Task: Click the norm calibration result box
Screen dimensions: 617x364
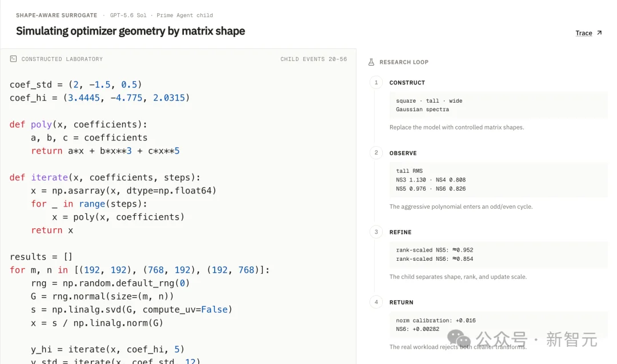Action: [x=499, y=325]
